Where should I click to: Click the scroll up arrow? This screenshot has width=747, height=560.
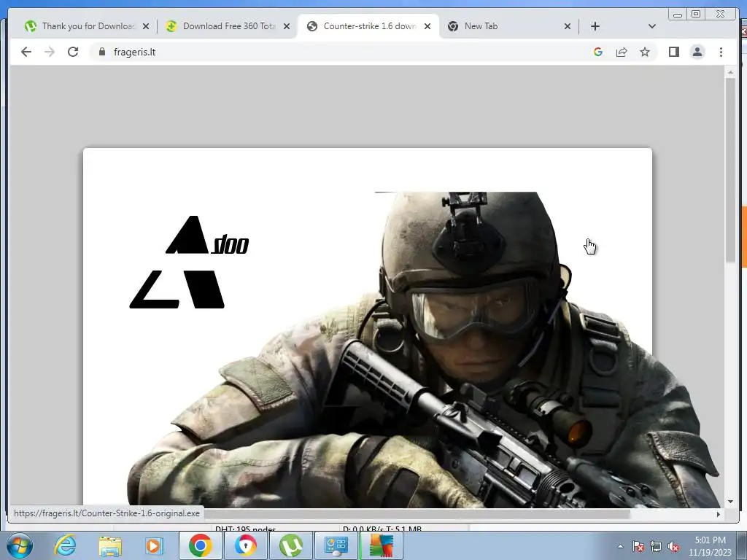point(730,72)
